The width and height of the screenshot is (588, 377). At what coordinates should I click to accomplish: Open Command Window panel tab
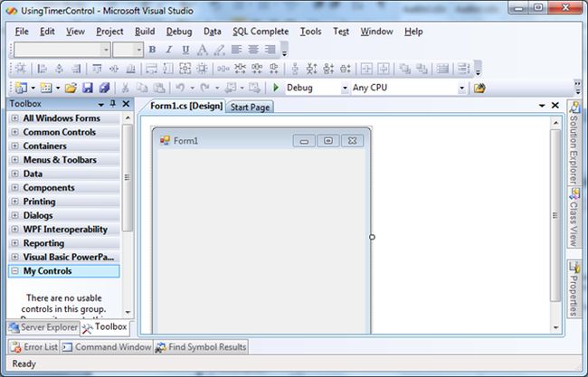(x=107, y=347)
